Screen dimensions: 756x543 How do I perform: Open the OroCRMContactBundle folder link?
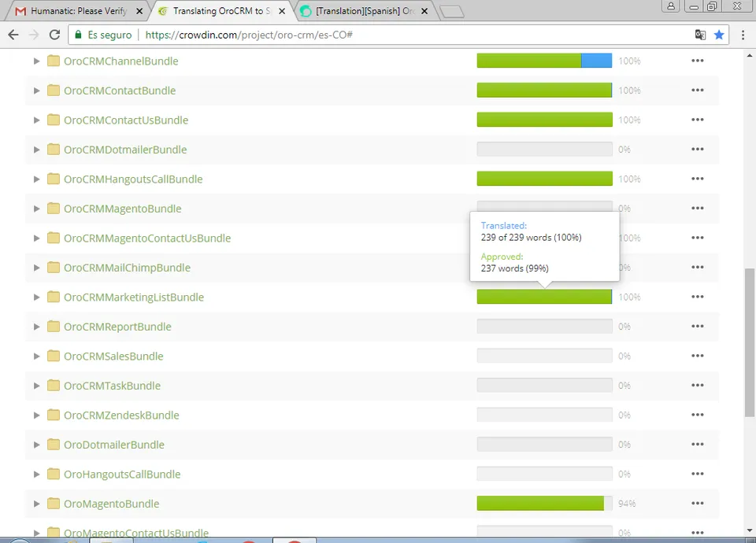pyautogui.click(x=120, y=90)
